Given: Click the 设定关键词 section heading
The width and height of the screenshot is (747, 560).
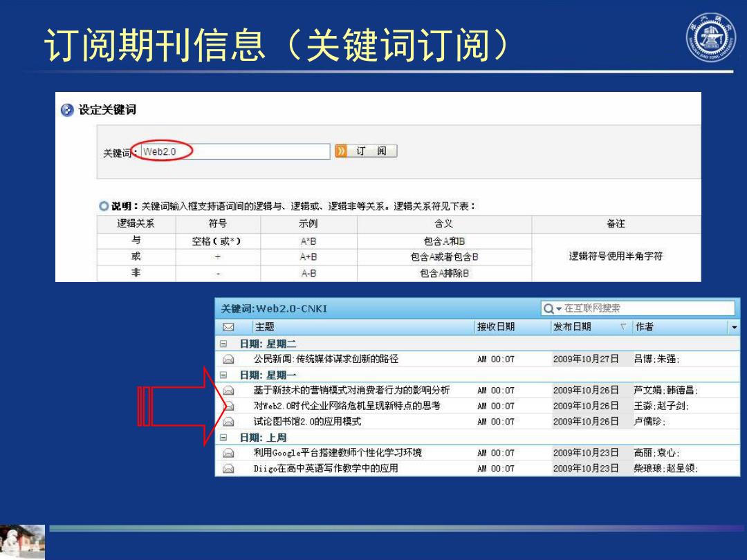Looking at the screenshot, I should 107,110.
